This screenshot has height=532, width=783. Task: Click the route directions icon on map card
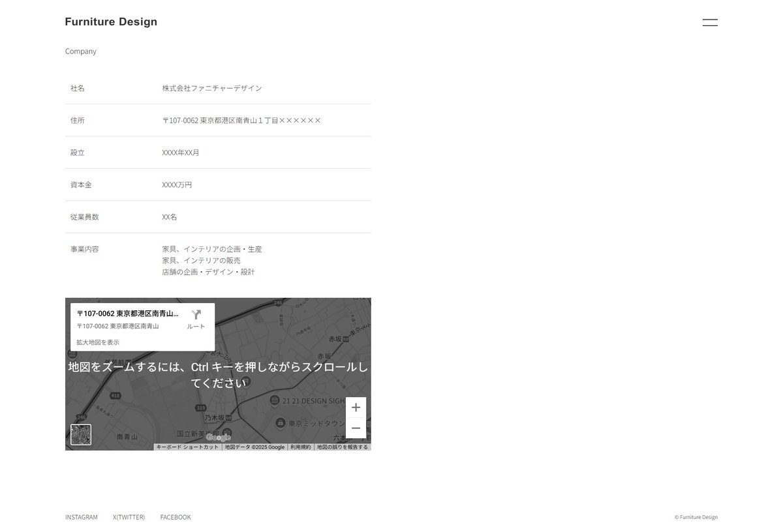click(x=196, y=315)
